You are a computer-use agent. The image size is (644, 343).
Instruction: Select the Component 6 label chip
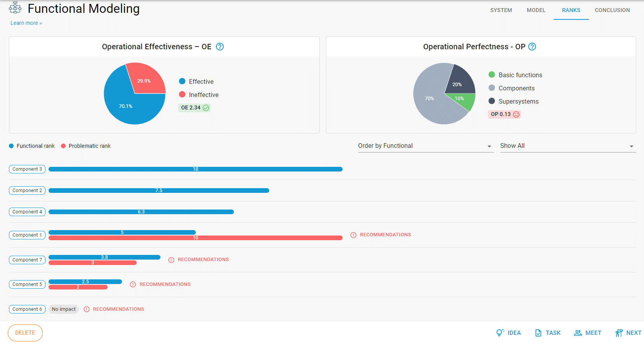click(27, 309)
